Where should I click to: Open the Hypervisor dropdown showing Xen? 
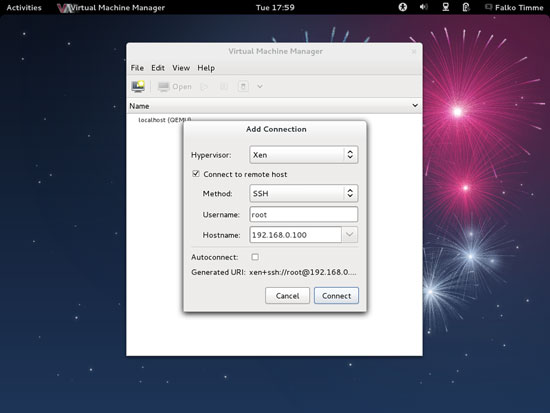click(303, 155)
